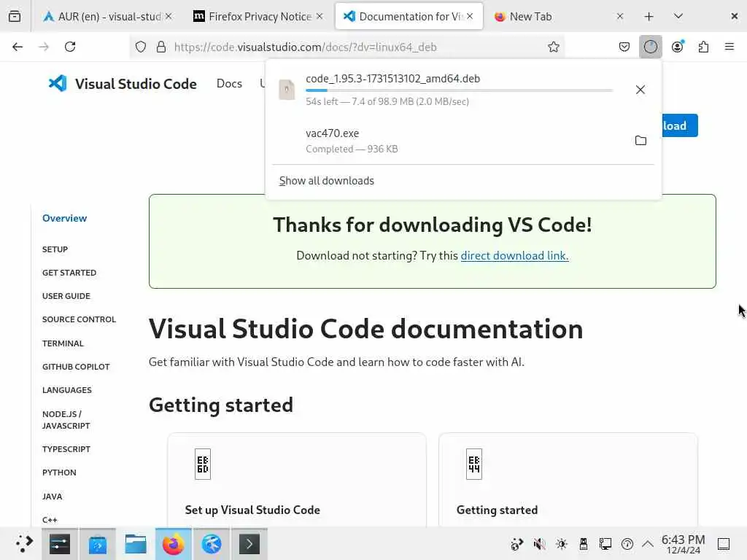747x560 pixels.
Task: Open Konqueror globe icon in taskbar
Action: coord(212,544)
